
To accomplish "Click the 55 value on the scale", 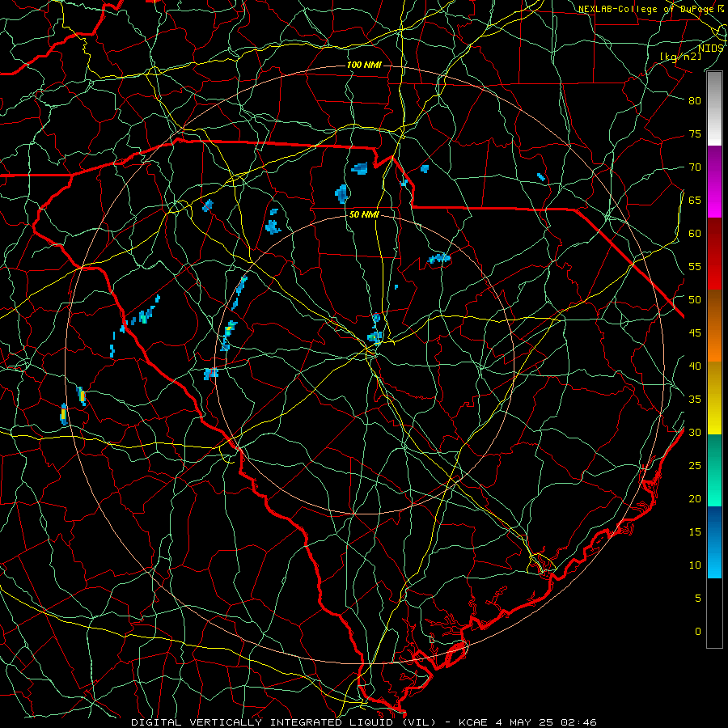I will (695, 267).
